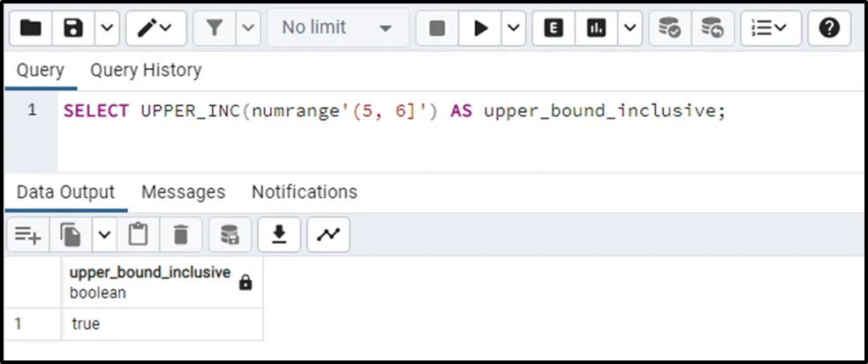Open the Graph Visualiser line chart icon
Screen dimensions: 868x364
[x=328, y=234]
